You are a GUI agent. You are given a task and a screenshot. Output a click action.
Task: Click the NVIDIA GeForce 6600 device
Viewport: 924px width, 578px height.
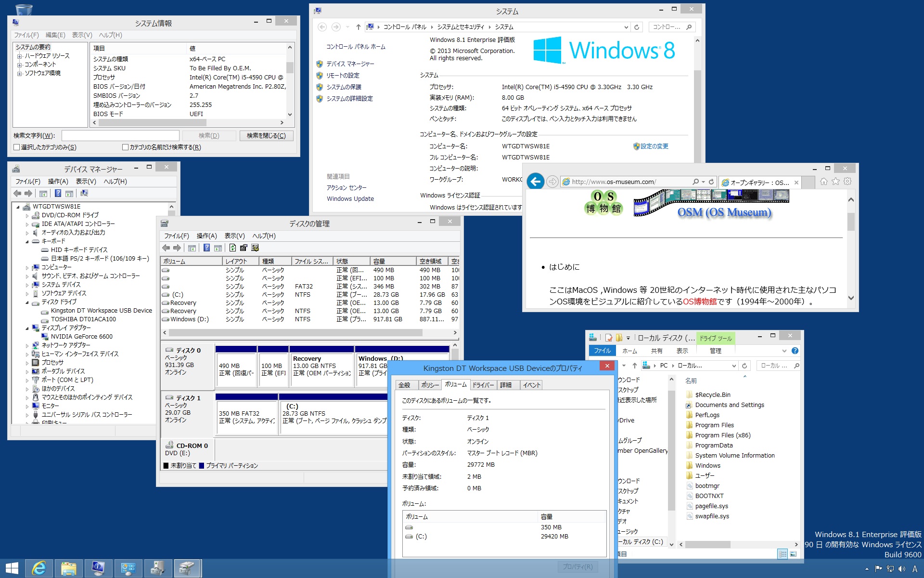click(x=82, y=336)
